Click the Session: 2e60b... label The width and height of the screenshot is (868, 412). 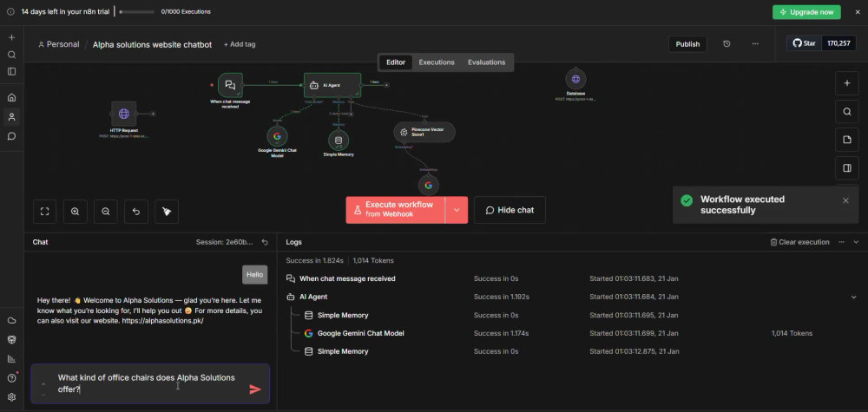(224, 242)
